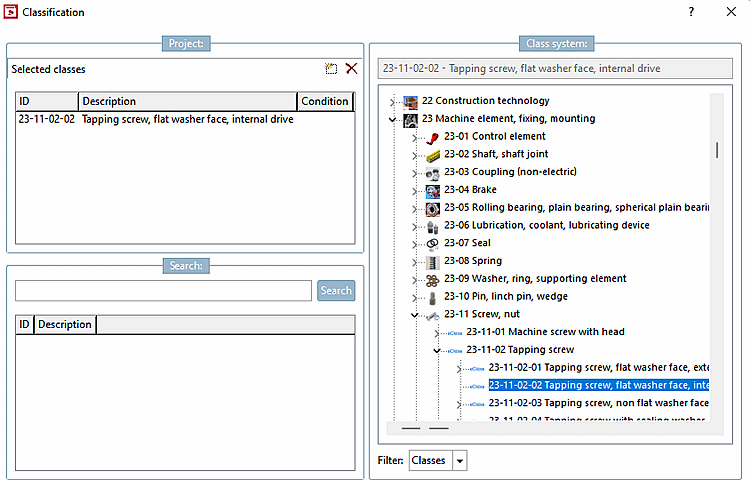Image resolution: width=750 pixels, height=480 pixels.
Task: Click the 23-06 Lubrication icon
Action: click(432, 227)
